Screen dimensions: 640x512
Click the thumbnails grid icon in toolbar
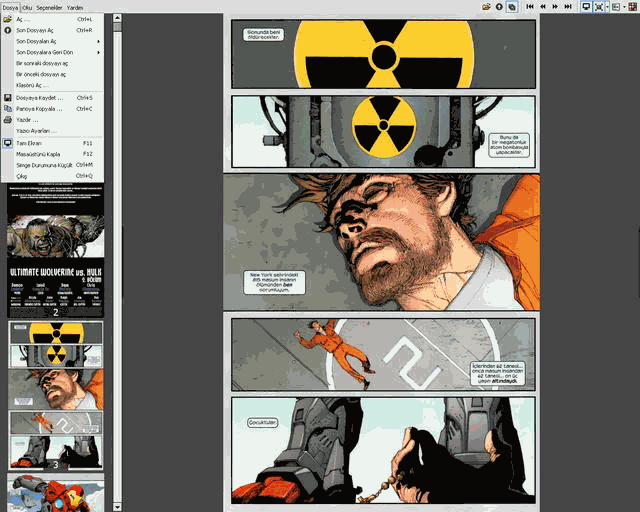pos(633,7)
